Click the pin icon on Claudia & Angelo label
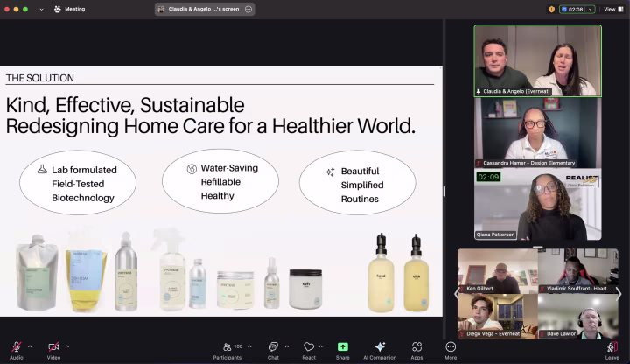Screen dimensions: 630x364 click(x=479, y=92)
